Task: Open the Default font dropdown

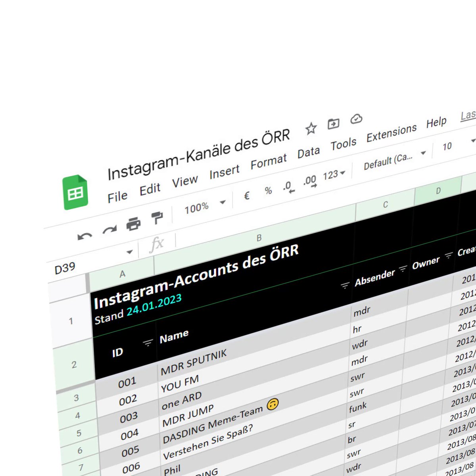Action: point(395,159)
